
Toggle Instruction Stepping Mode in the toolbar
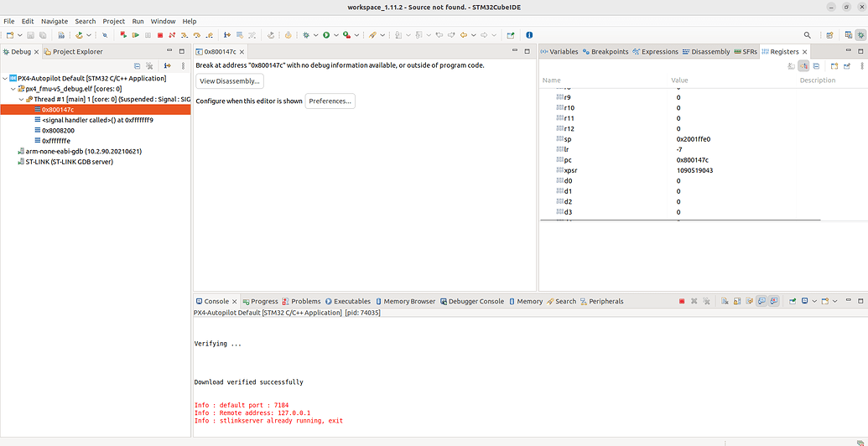click(227, 35)
